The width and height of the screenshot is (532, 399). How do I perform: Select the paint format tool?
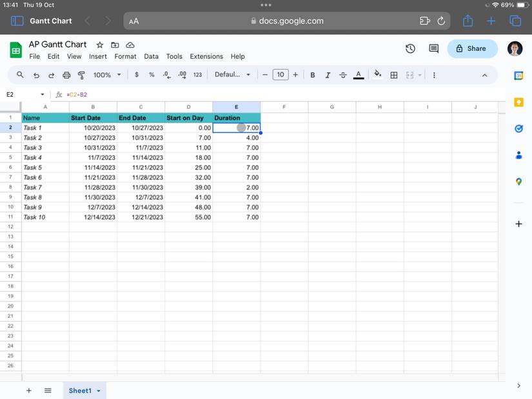(x=81, y=75)
